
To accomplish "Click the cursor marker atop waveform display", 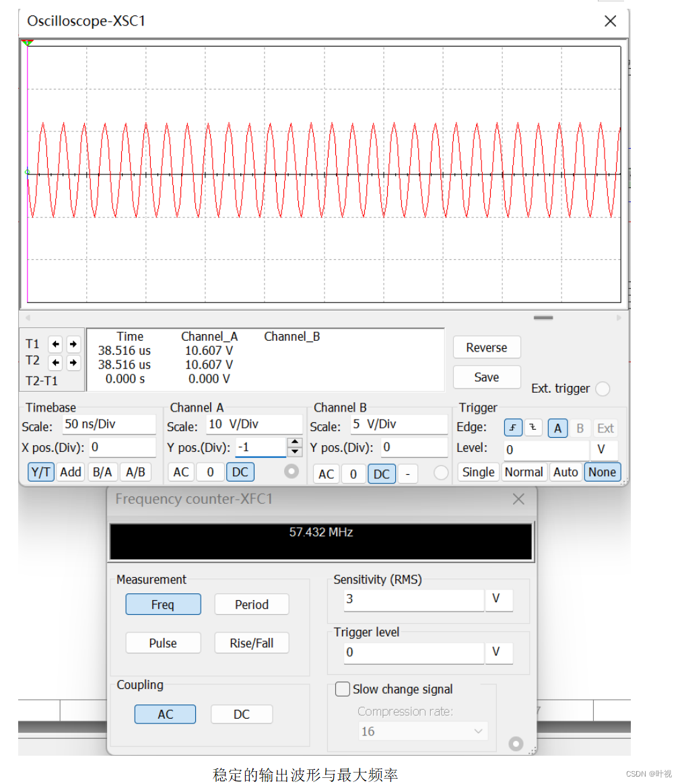I will (x=28, y=43).
